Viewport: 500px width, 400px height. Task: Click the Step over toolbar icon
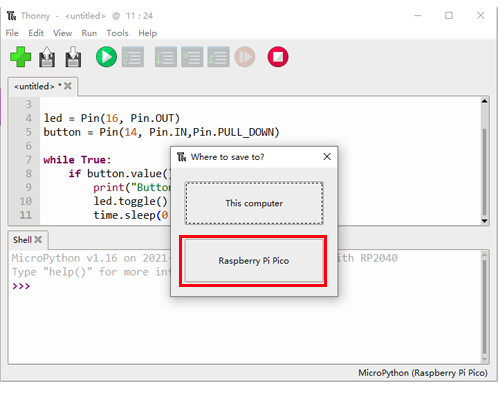(166, 57)
